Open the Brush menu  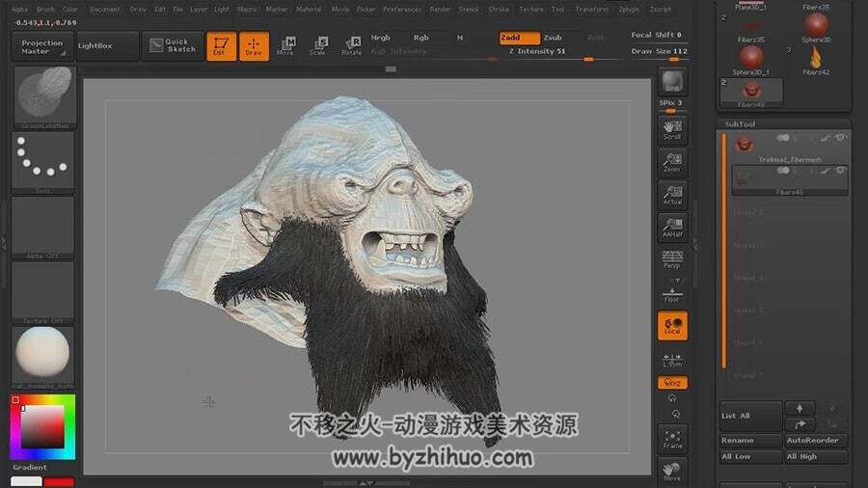coord(45,9)
